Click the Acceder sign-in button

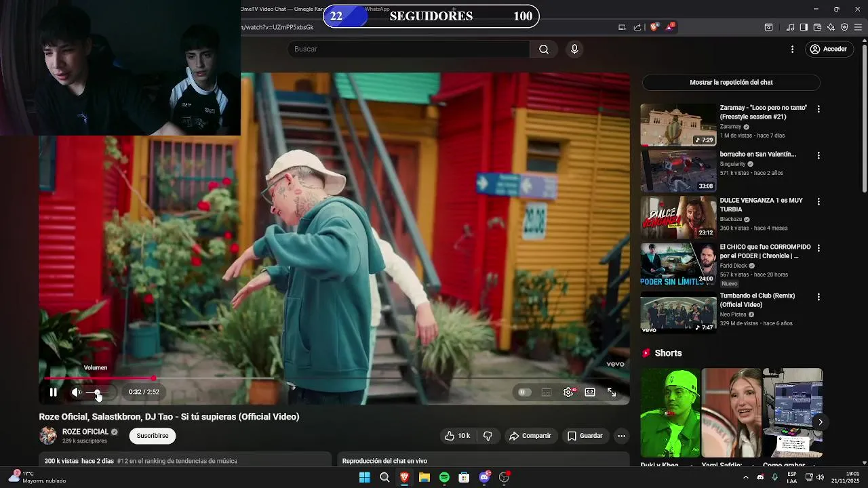pos(829,49)
